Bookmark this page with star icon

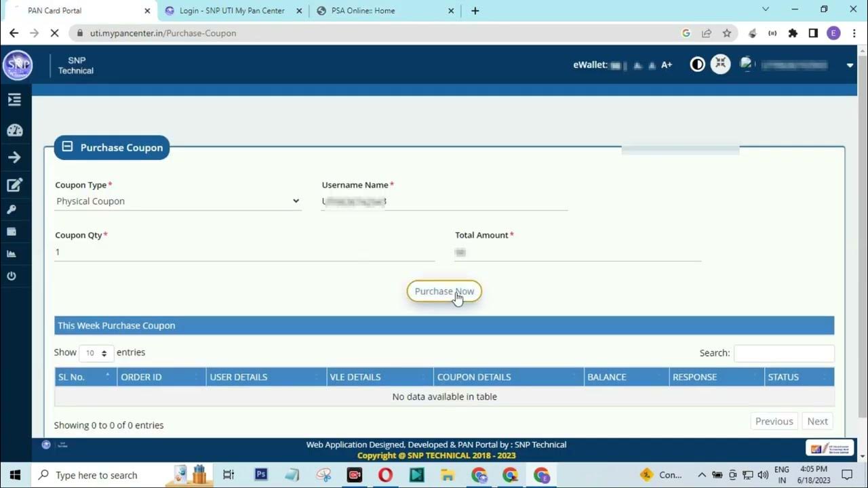pyautogui.click(x=727, y=33)
